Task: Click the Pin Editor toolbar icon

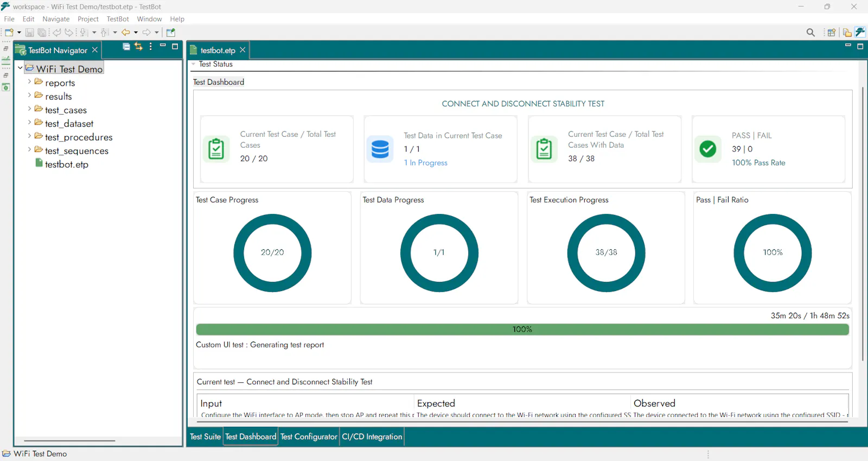Action: 171,33
